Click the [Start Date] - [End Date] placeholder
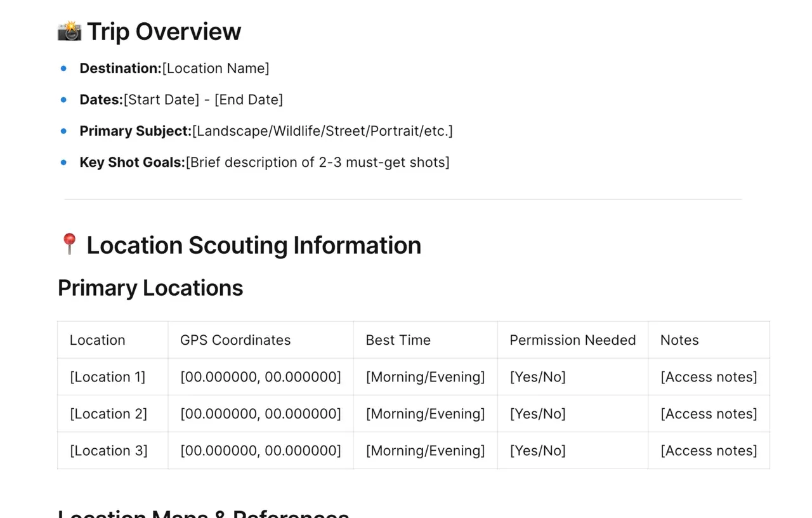The image size is (812, 518). (203, 100)
